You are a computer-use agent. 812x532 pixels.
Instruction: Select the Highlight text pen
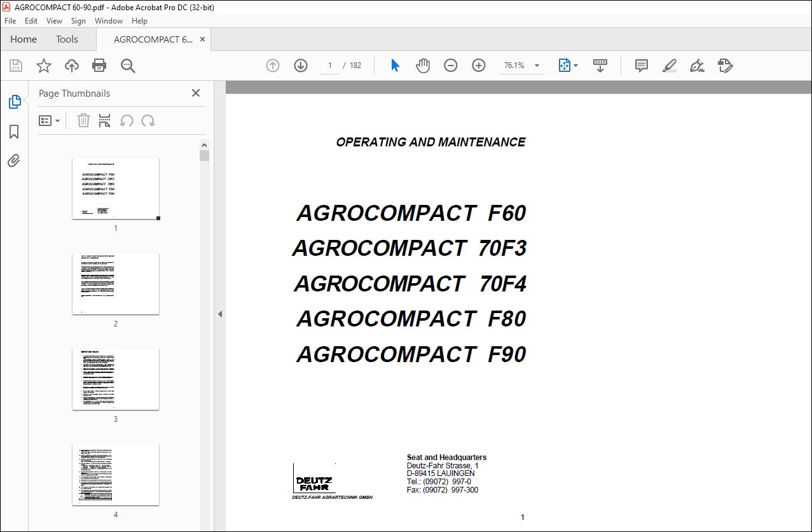[669, 66]
